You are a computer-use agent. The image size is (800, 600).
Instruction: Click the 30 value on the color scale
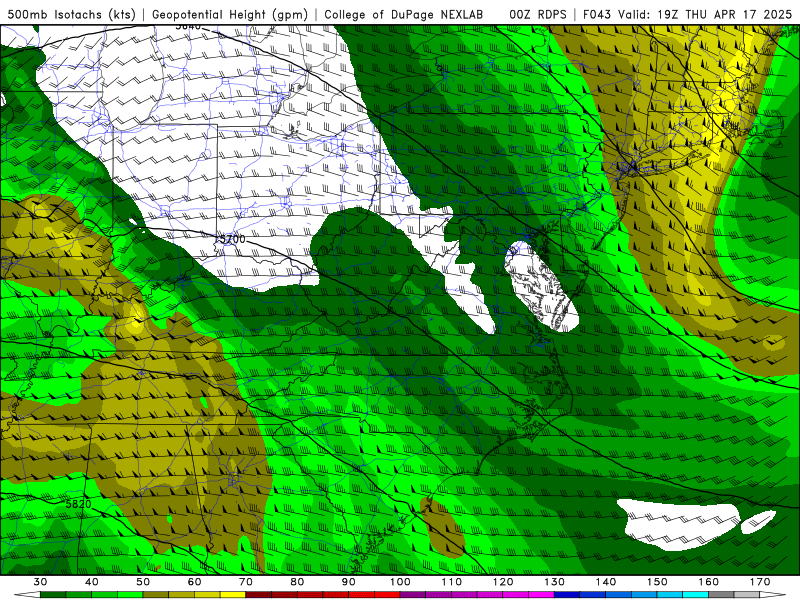pos(40,582)
